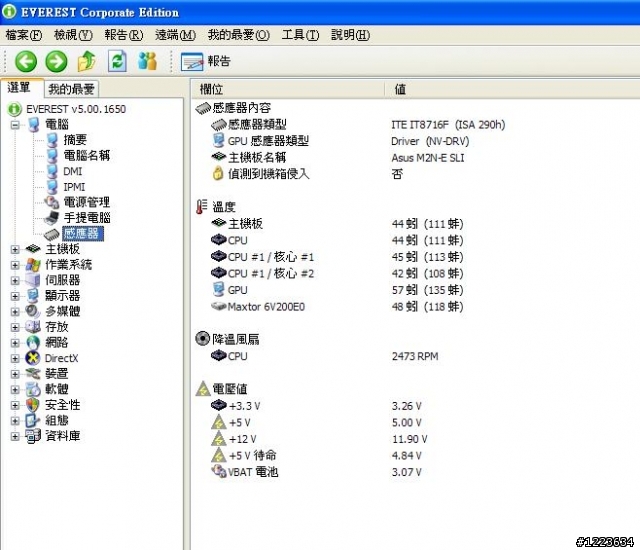Click the DirectX icon in tree

point(33,358)
